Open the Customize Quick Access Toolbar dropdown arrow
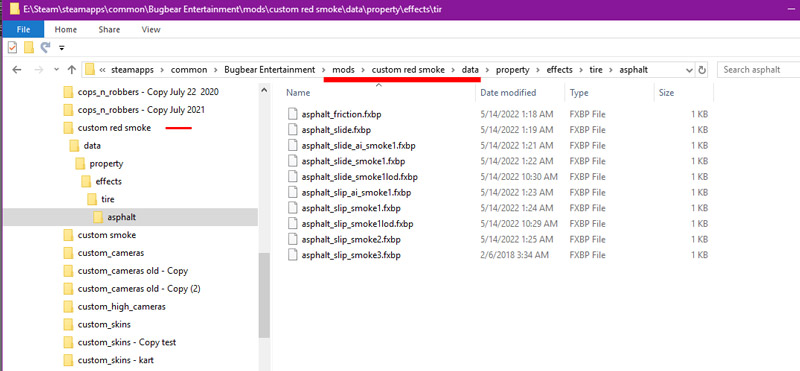Image resolution: width=800 pixels, height=371 pixels. [x=62, y=48]
